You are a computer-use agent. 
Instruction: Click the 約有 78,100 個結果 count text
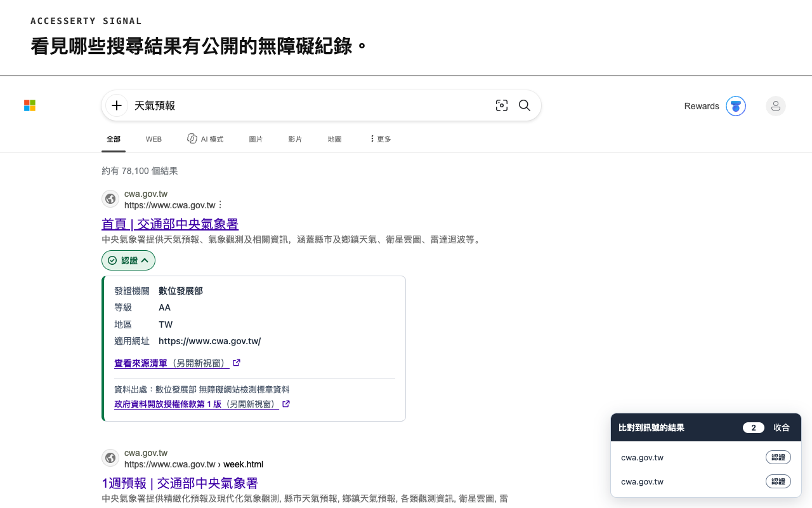140,171
